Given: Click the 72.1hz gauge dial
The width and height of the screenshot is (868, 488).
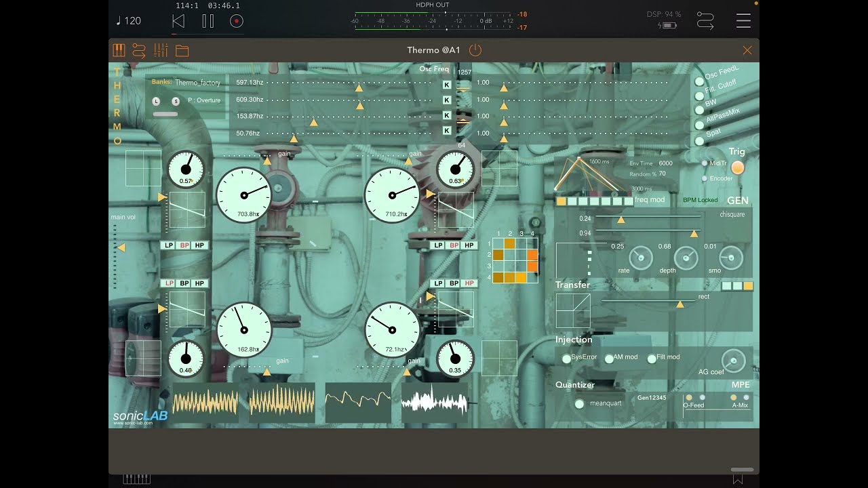Looking at the screenshot, I should point(392,330).
